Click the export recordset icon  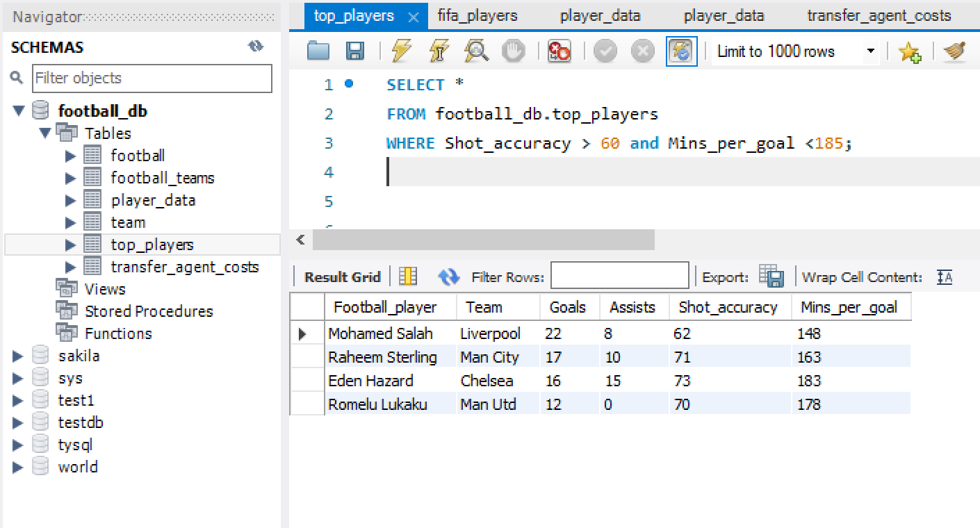[771, 277]
